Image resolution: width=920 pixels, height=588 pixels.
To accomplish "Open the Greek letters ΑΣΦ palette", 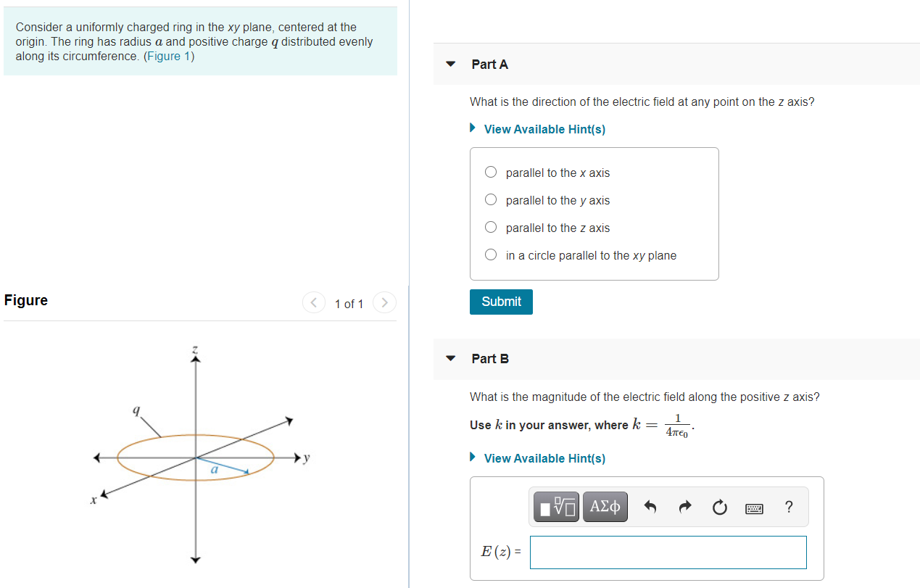I will [x=605, y=506].
